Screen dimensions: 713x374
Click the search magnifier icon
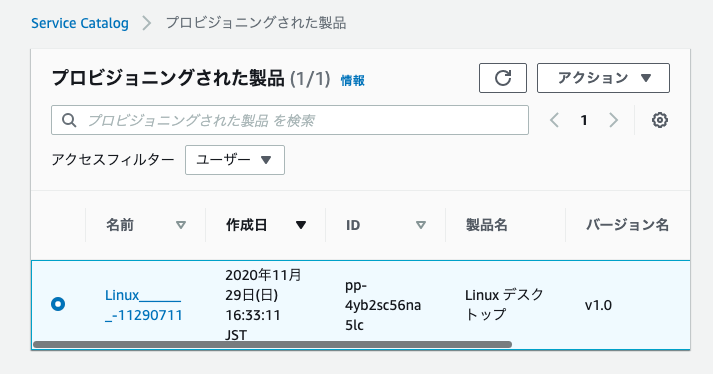click(x=69, y=120)
